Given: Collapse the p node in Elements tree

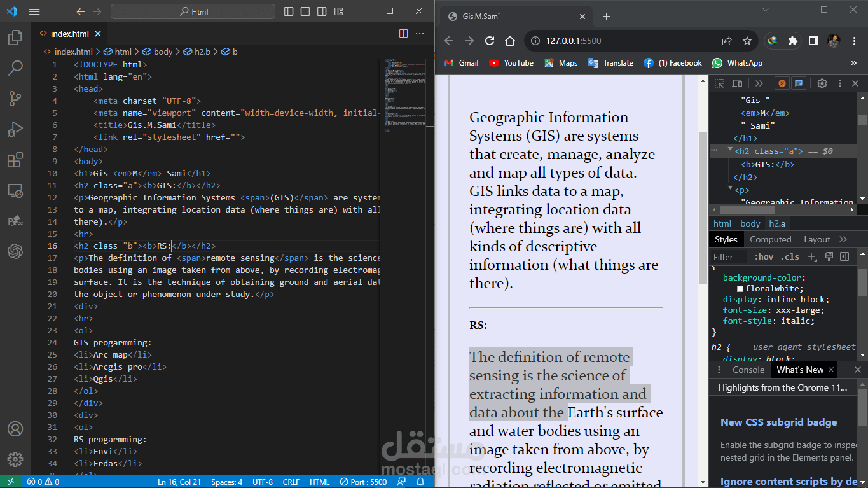Looking at the screenshot, I should pos(731,188).
